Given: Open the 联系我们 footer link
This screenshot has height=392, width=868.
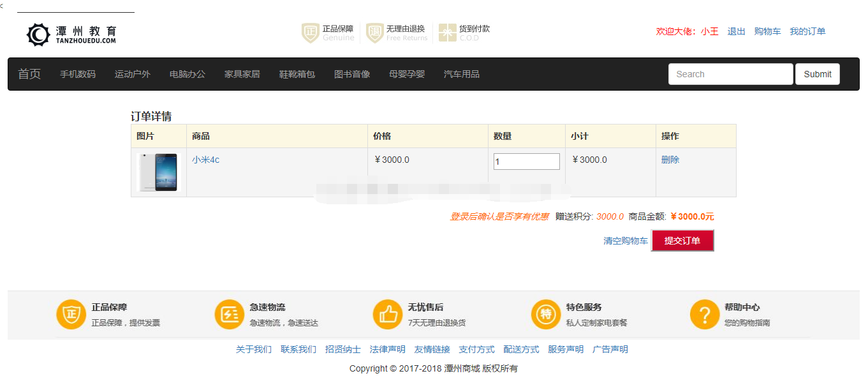Looking at the screenshot, I should coord(298,349).
